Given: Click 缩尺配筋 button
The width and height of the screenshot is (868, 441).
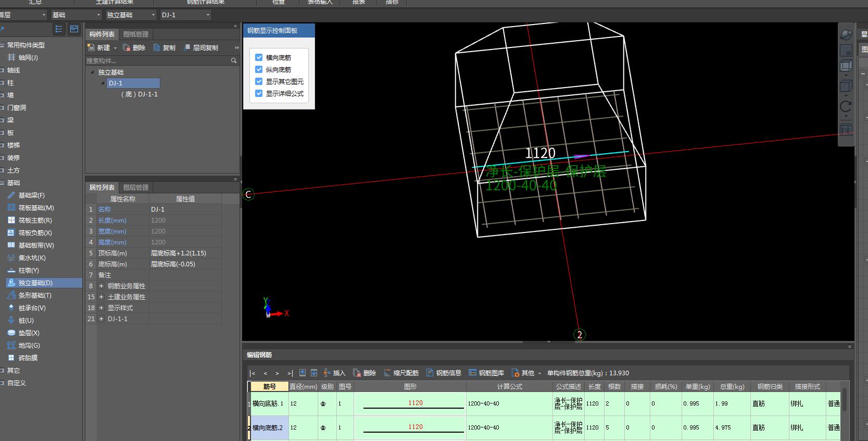Looking at the screenshot, I should point(401,373).
